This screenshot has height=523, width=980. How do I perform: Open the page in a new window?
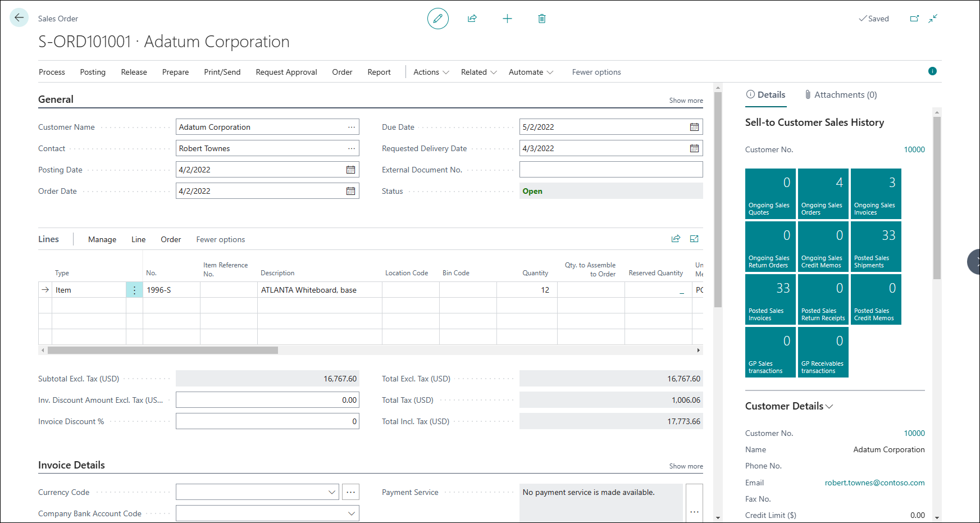(914, 19)
